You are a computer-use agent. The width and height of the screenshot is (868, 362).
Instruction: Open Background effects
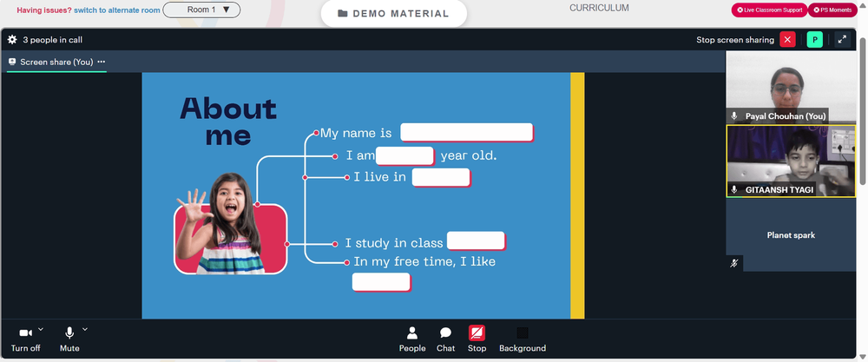point(523,339)
